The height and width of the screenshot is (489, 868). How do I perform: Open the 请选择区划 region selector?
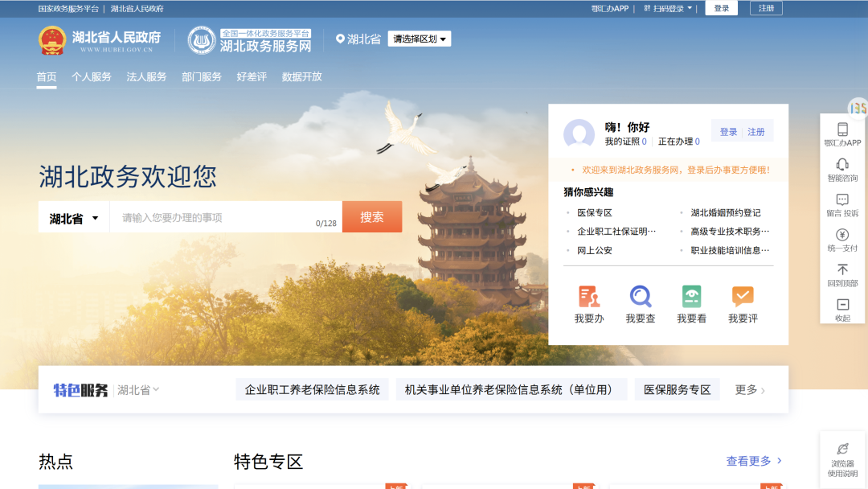pos(419,38)
